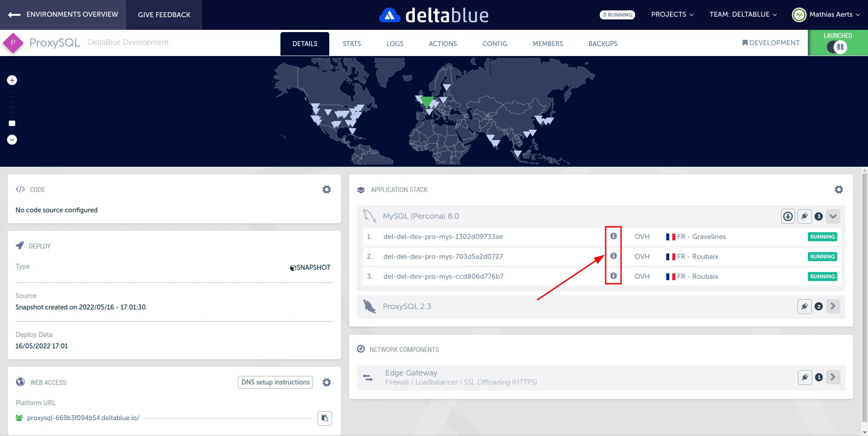Click info icon for mys-1302d09733ae container
This screenshot has width=868, height=436.
613,236
